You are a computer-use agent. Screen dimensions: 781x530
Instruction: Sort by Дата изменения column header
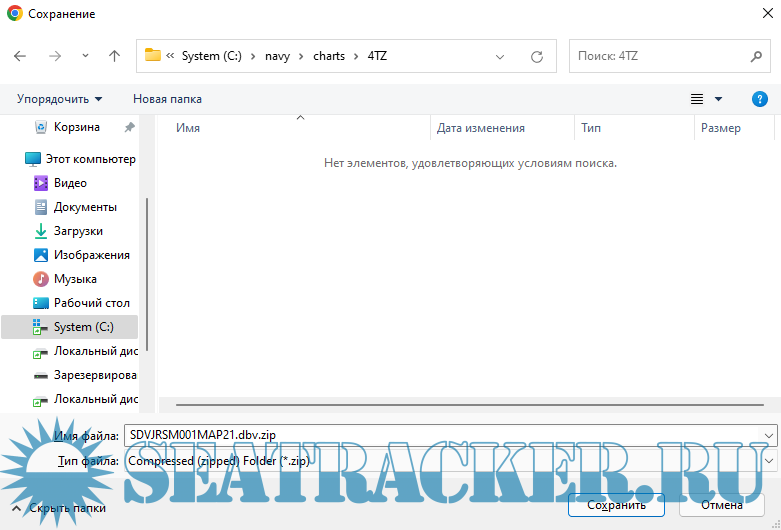coord(480,128)
